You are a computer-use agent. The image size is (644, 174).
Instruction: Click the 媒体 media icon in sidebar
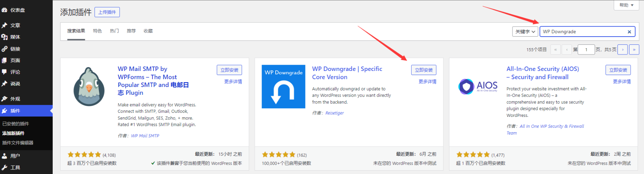pyautogui.click(x=4, y=37)
